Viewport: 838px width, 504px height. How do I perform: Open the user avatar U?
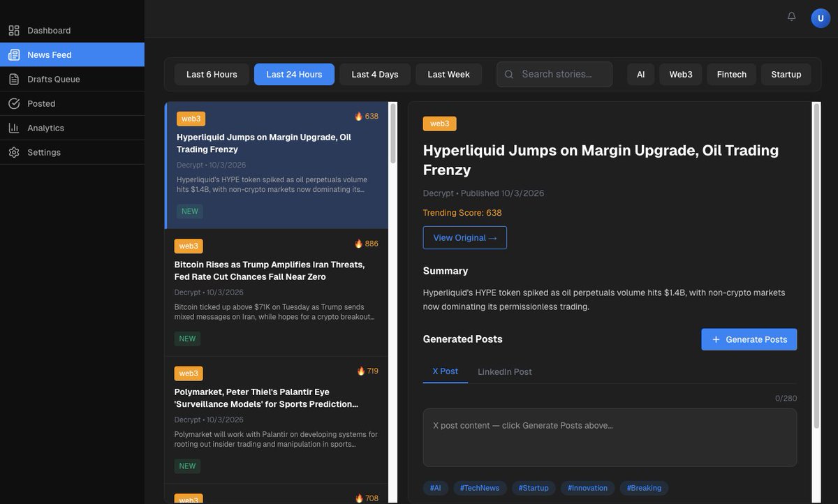821,18
